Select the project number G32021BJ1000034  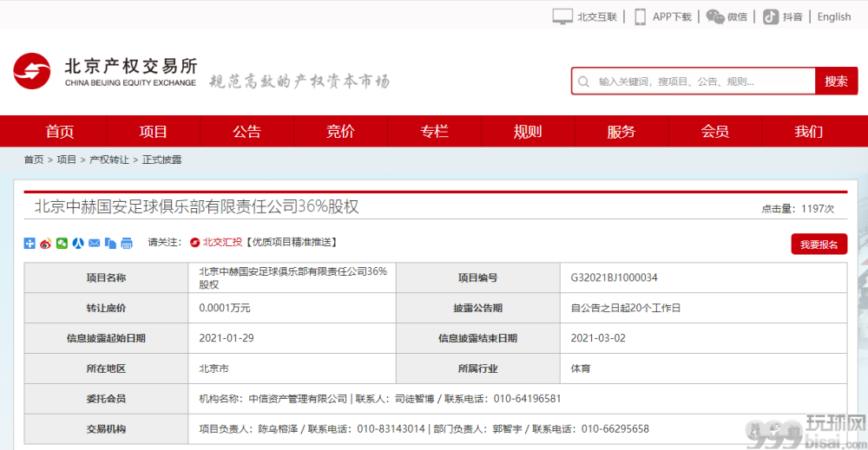614,277
